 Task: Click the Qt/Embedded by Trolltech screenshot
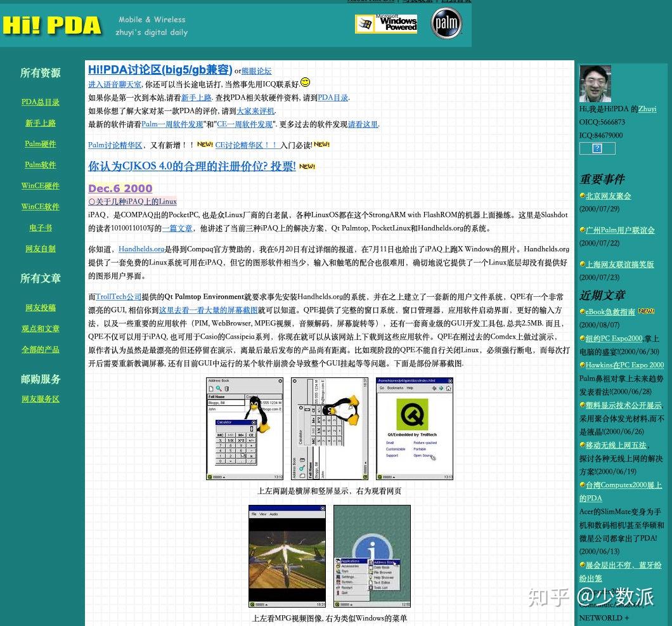pyautogui.click(x=415, y=429)
